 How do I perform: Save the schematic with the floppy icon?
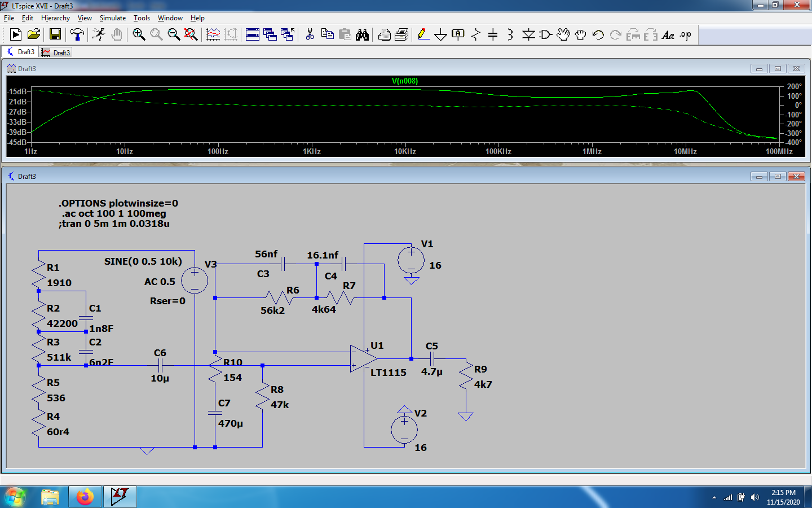pos(55,34)
